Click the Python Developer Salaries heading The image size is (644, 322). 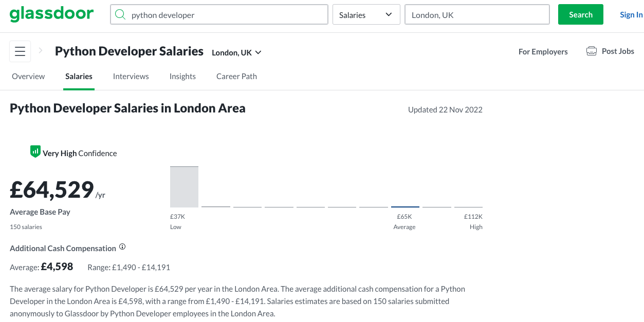click(130, 51)
